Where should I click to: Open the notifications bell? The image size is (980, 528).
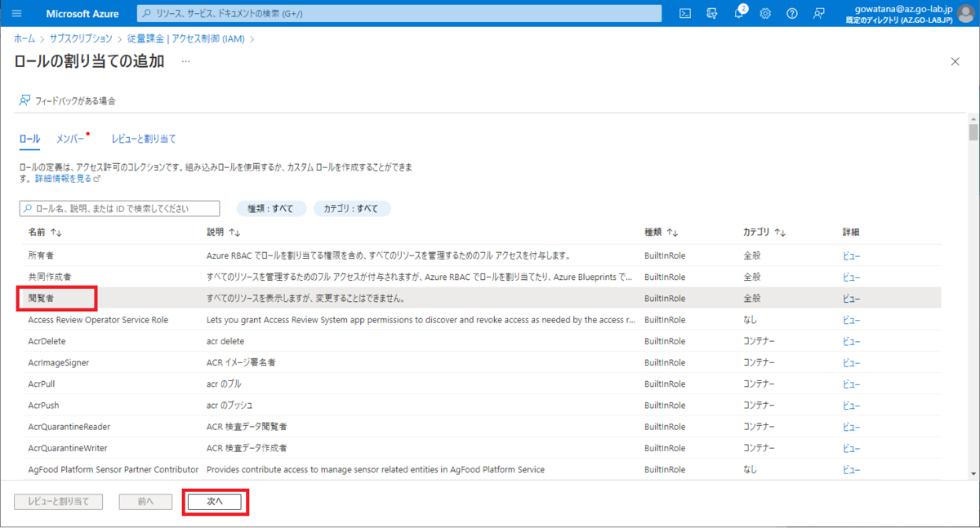pos(739,13)
